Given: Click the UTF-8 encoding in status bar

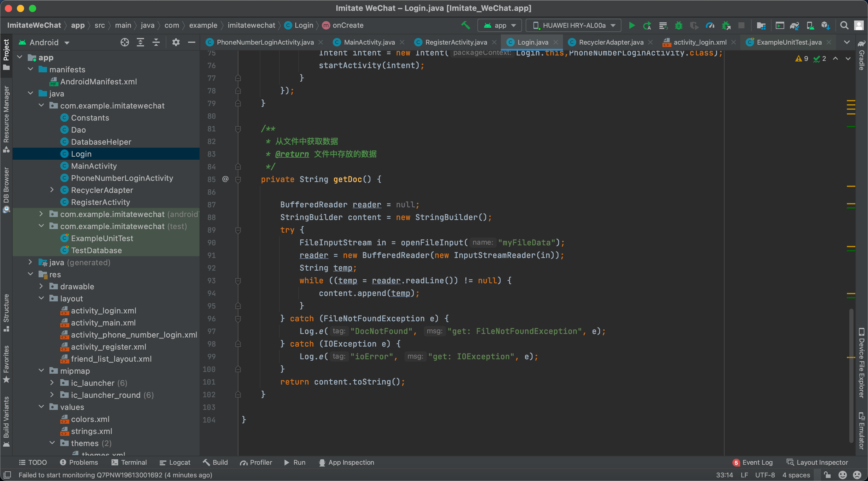Looking at the screenshot, I should tap(765, 475).
